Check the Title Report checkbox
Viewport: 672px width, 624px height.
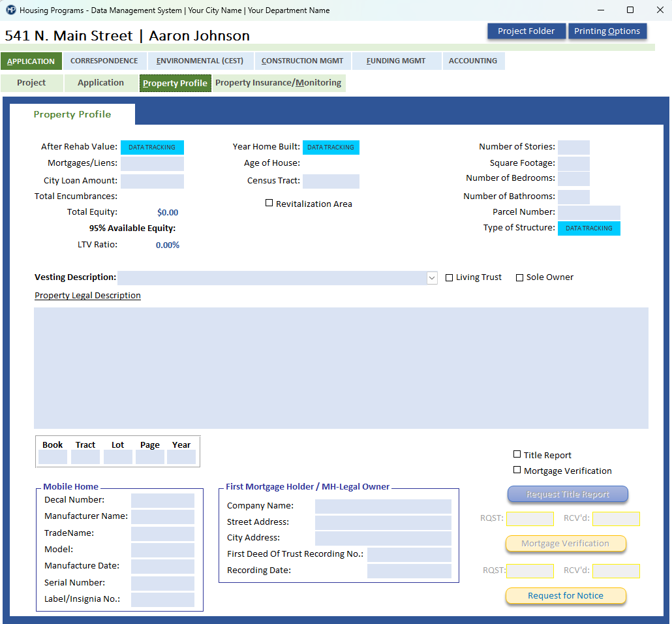pyautogui.click(x=517, y=454)
